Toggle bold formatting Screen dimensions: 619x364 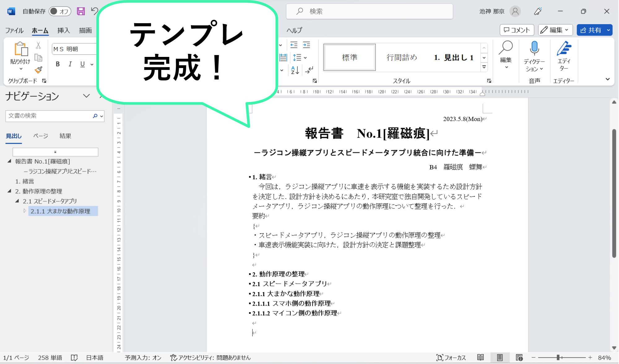pyautogui.click(x=58, y=64)
